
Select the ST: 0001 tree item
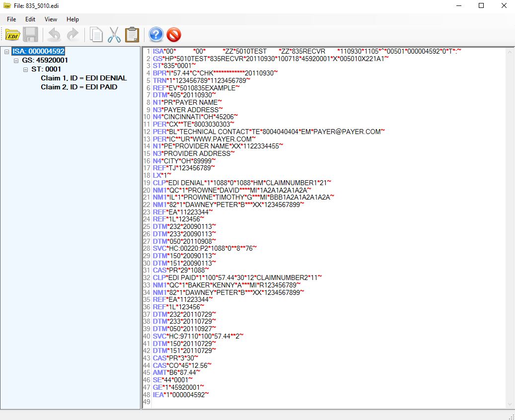(46, 69)
